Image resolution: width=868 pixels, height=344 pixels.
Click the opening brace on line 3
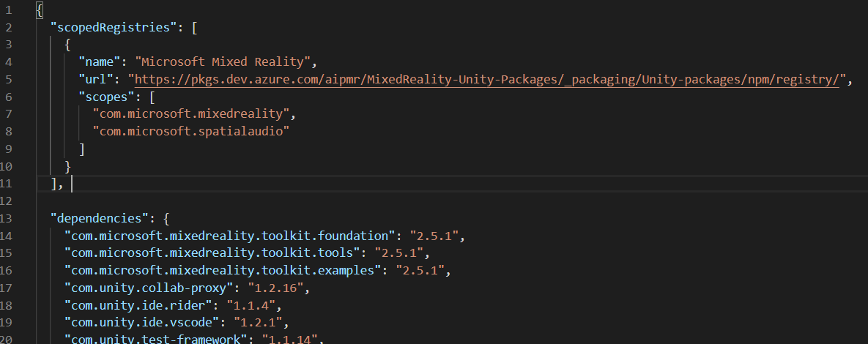pyautogui.click(x=68, y=44)
